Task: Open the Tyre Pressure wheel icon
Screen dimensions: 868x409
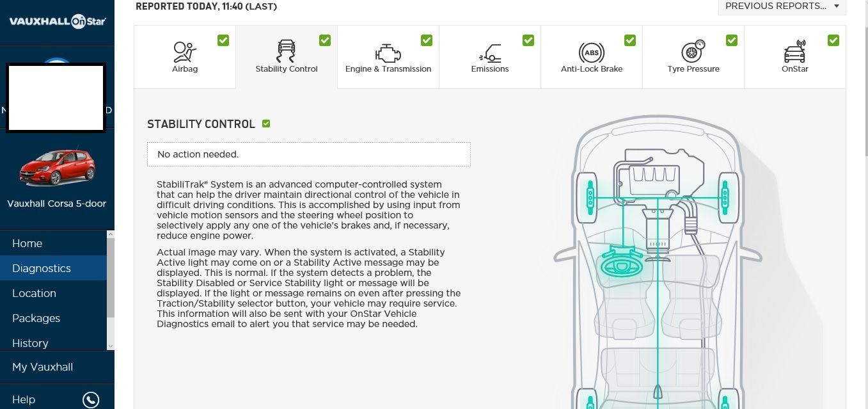Action: coord(693,51)
